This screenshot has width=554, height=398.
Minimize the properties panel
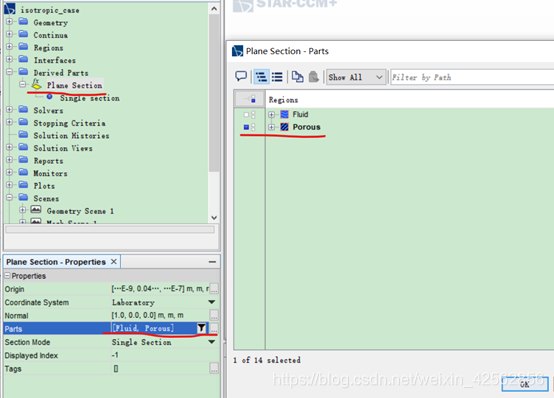[212, 262]
